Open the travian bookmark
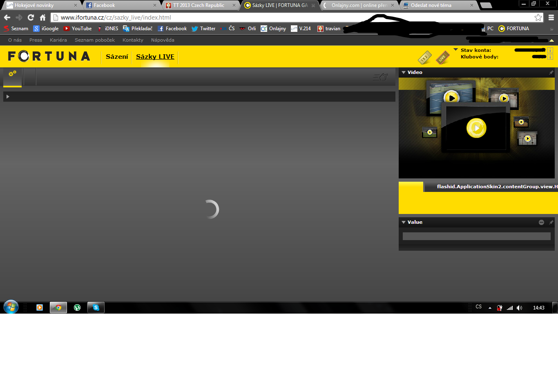The image size is (558, 392). (329, 29)
